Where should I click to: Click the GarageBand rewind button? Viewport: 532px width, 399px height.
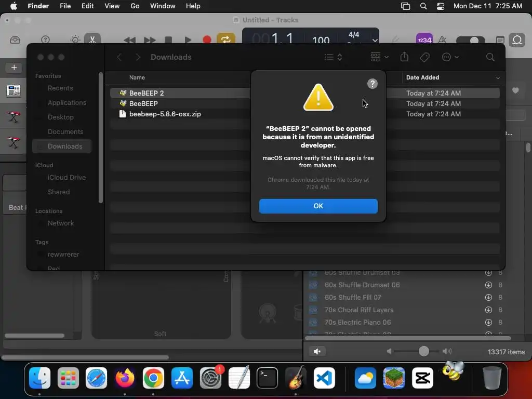[129, 40]
